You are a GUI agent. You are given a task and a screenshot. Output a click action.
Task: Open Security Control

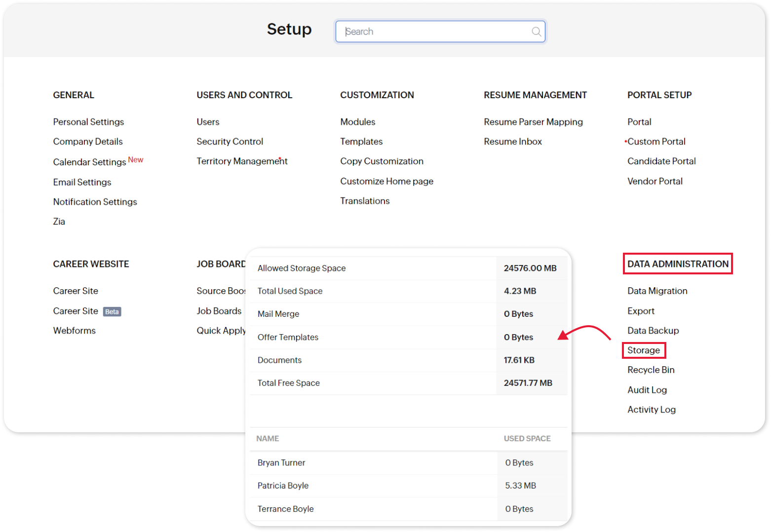[230, 142]
